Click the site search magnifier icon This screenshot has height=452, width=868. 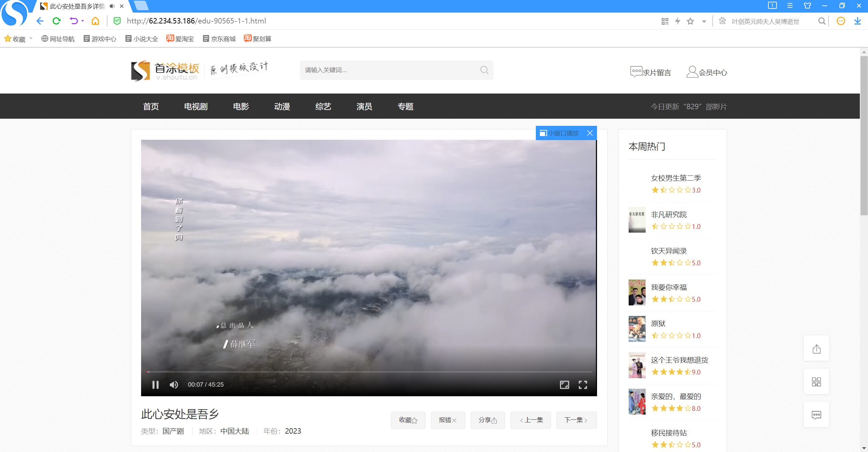[484, 70]
